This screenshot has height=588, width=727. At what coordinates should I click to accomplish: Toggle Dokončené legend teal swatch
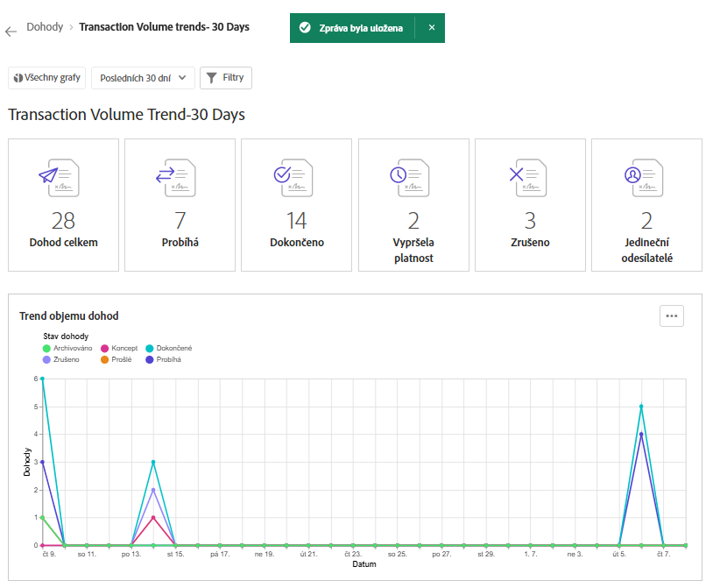point(149,348)
